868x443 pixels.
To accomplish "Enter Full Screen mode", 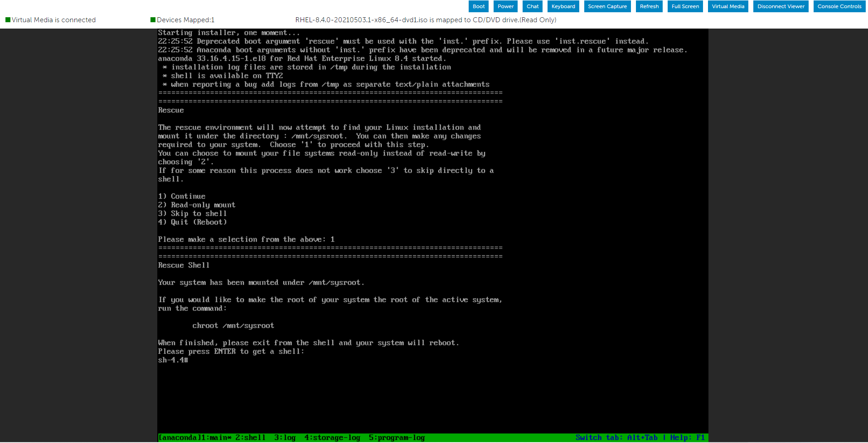I will click(x=685, y=6).
